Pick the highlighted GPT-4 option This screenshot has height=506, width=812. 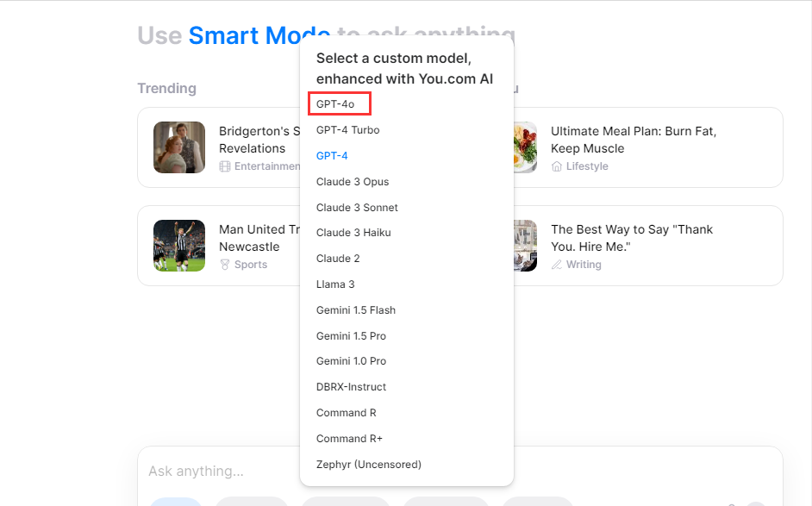(x=331, y=156)
